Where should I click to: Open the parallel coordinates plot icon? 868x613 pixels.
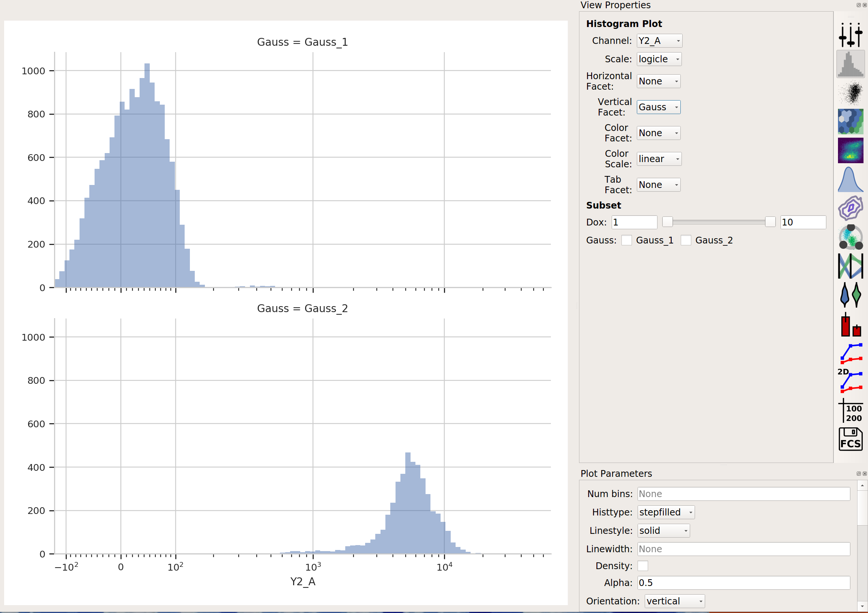coord(850,266)
